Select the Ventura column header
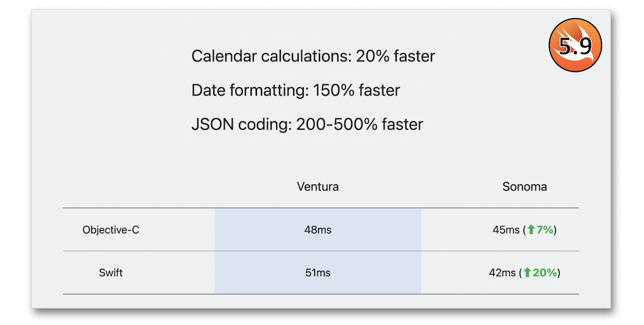The width and height of the screenshot is (644, 325). (317, 187)
